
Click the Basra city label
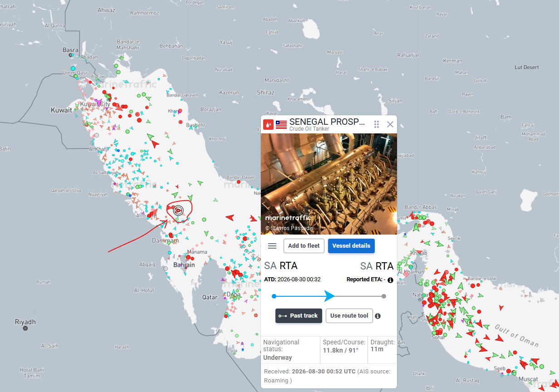tap(71, 50)
